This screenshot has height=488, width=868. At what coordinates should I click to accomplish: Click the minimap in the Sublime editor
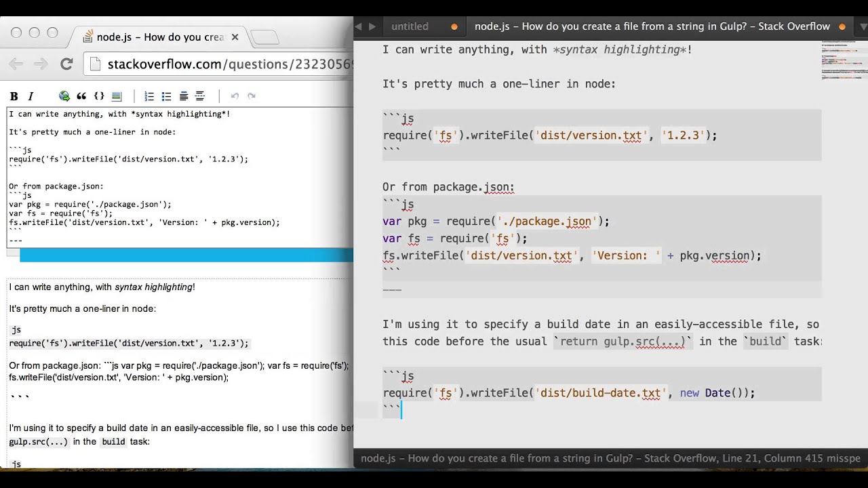pos(844,61)
